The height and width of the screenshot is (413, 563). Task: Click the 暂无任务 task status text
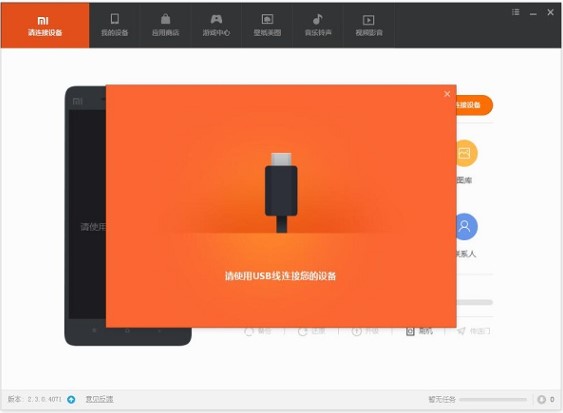(442, 399)
